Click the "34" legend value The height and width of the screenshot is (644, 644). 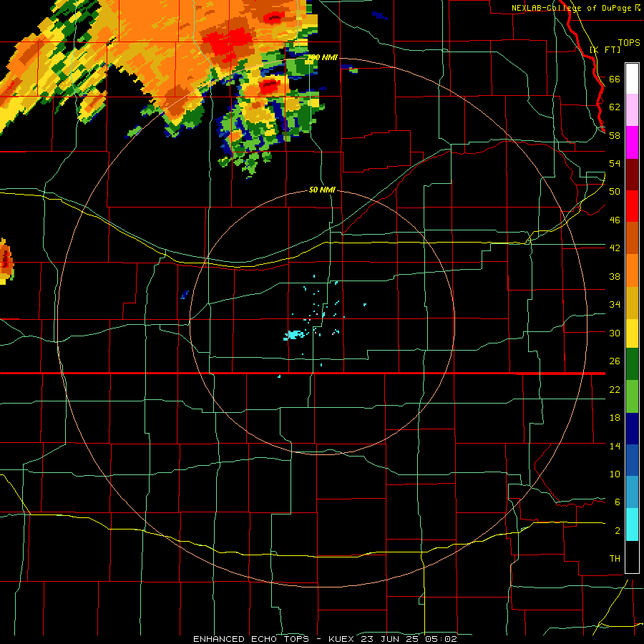pyautogui.click(x=615, y=305)
